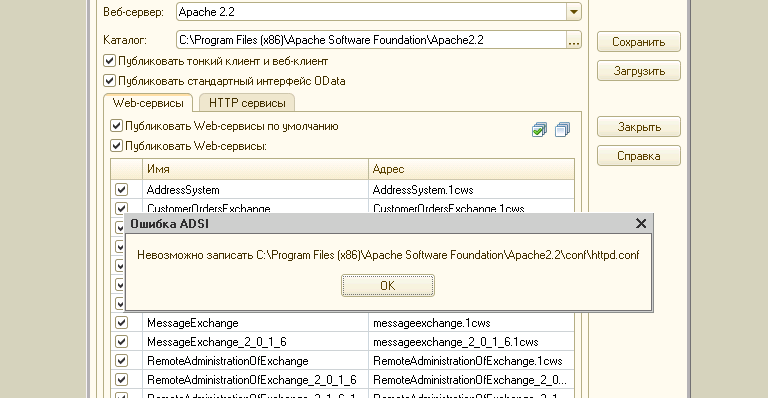Viewport: 768px width, 398px height.
Task: Uncheck the MessageExchange service row
Action: (x=121, y=323)
